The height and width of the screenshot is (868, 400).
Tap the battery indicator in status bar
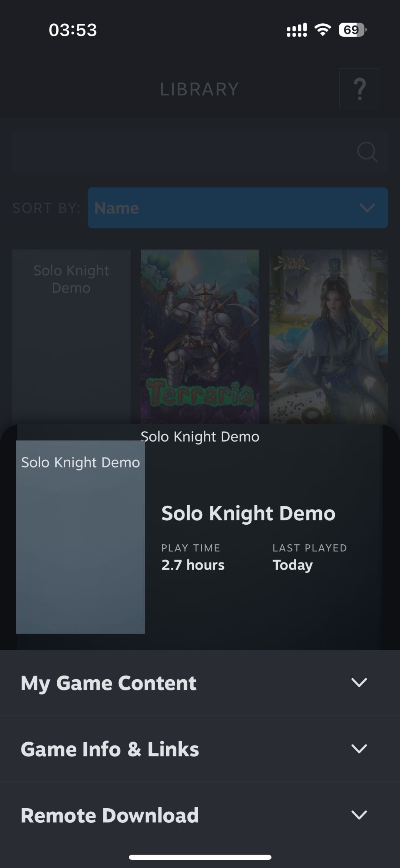tap(353, 30)
